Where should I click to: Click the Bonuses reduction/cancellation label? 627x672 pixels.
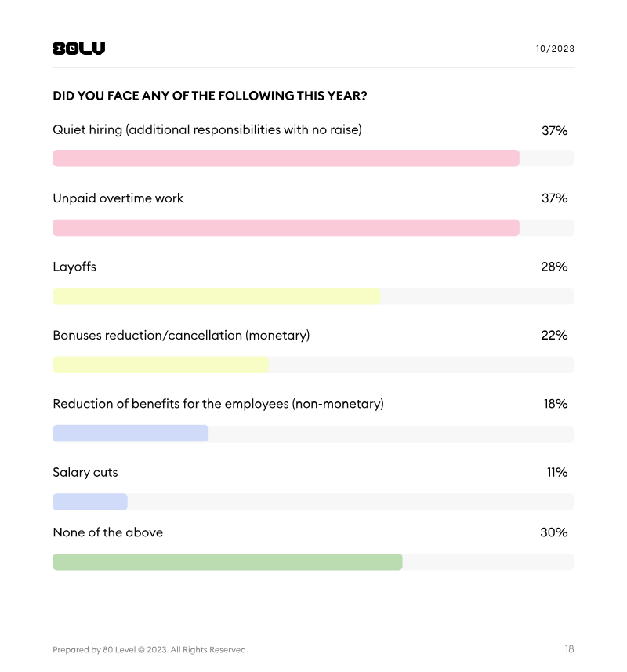pos(181,336)
